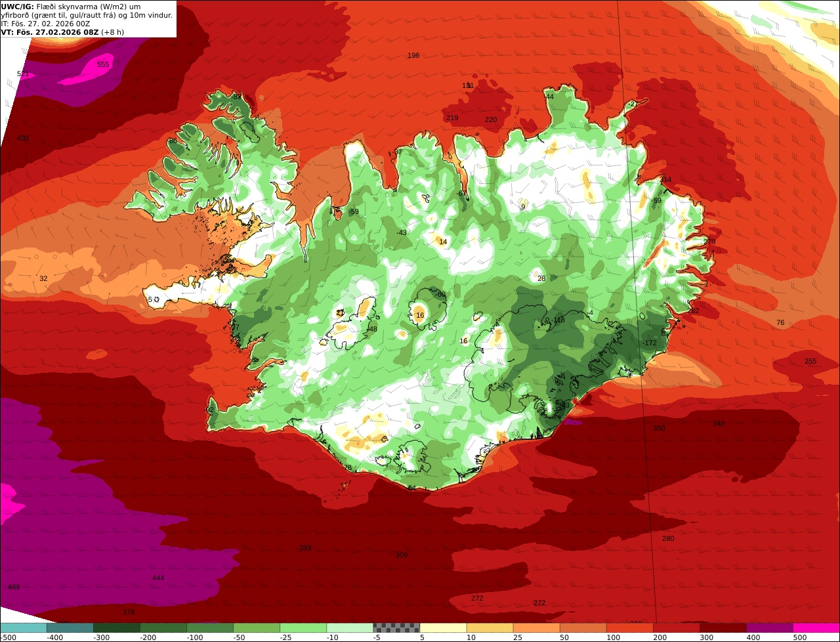This screenshot has height=642, width=840.
Task: Click the checkered legend swatch between -5 and 5
Action: click(x=397, y=628)
